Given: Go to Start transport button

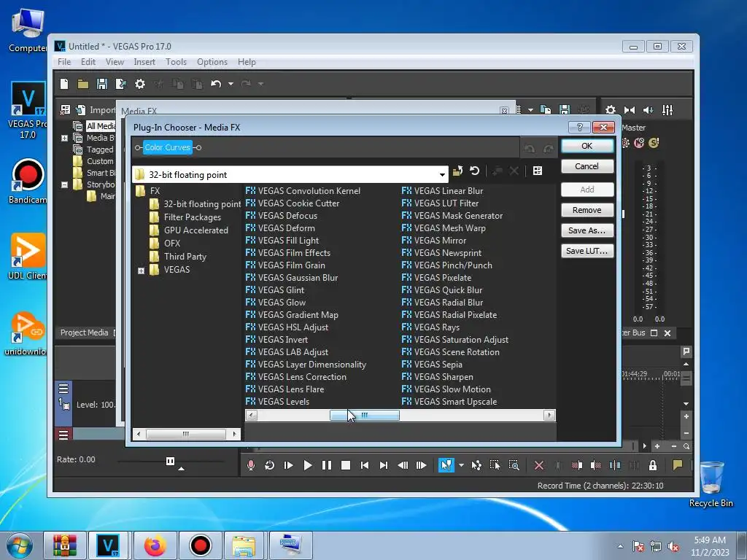Looking at the screenshot, I should coord(365,465).
